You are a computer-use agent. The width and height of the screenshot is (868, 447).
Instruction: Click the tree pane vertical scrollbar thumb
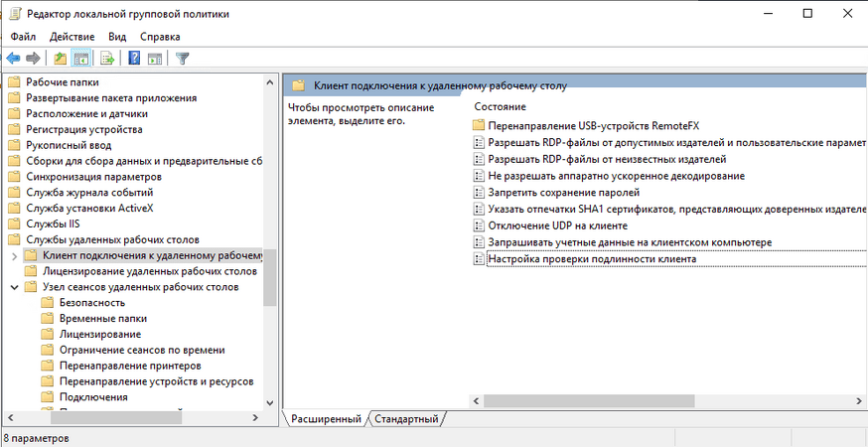coord(269,277)
